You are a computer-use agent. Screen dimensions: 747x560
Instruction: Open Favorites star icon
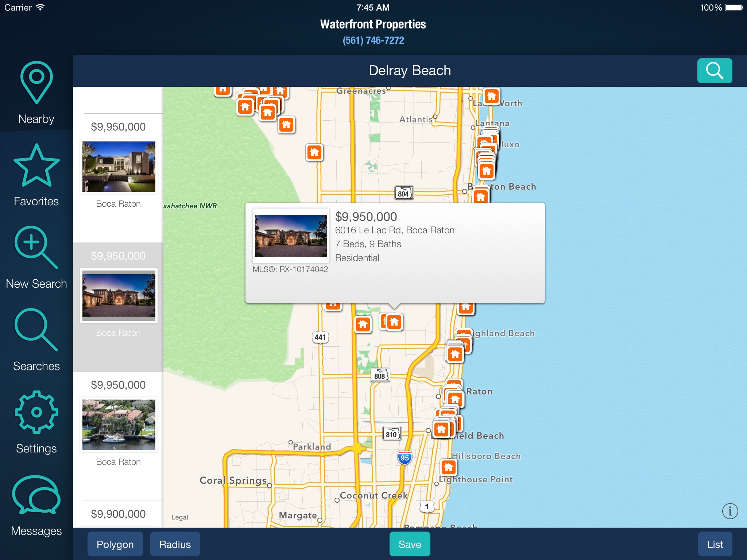[36, 166]
